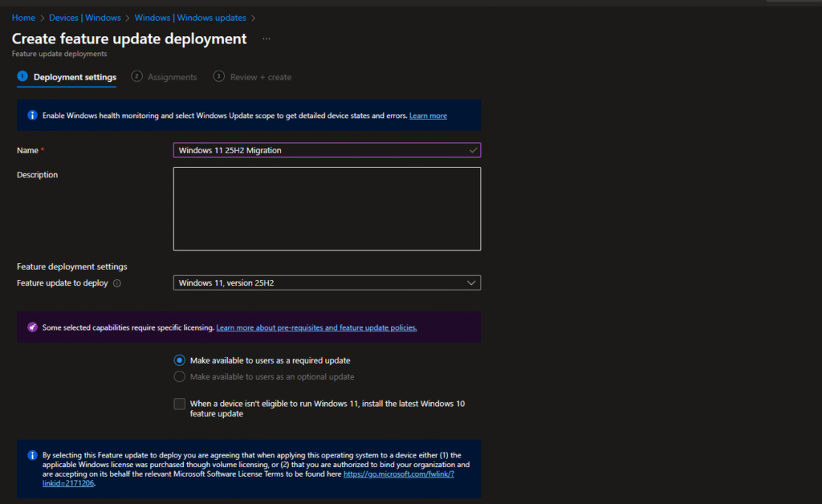The width and height of the screenshot is (822, 504).
Task: Click the step 1 circle icon for Deployment settings
Action: pos(22,76)
